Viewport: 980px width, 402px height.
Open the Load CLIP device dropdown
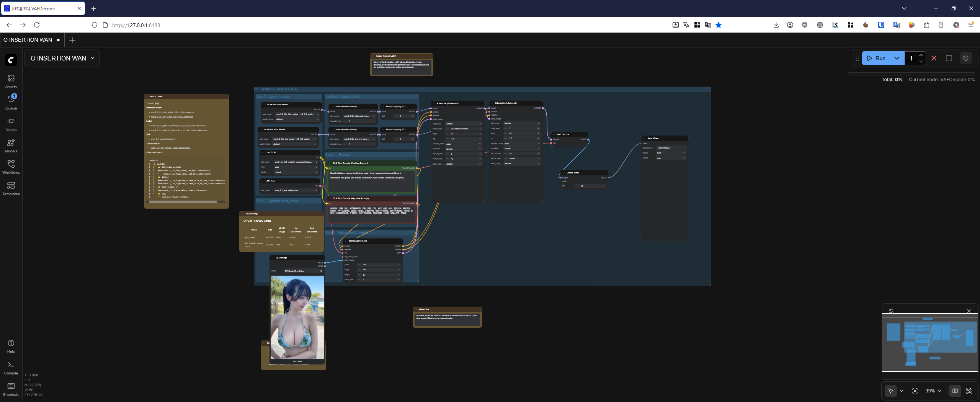(296, 172)
